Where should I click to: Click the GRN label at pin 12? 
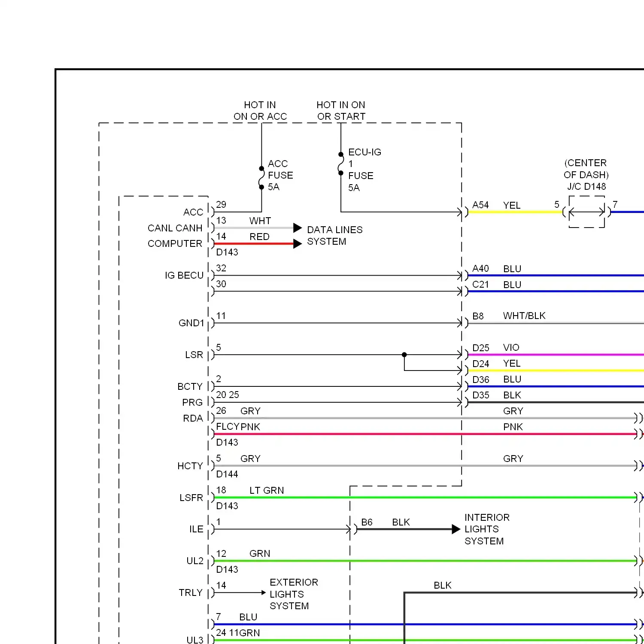tap(260, 554)
